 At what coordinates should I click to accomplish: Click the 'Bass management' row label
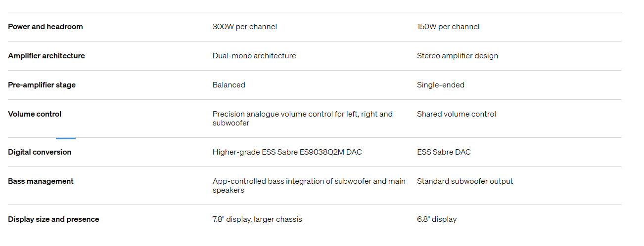click(41, 181)
